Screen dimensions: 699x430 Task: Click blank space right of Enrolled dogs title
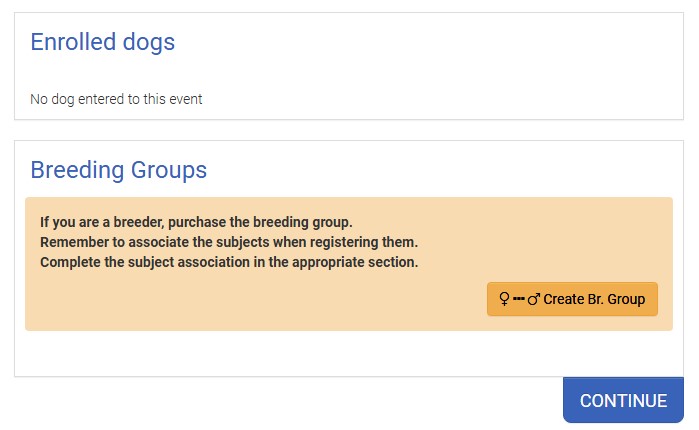(420, 42)
